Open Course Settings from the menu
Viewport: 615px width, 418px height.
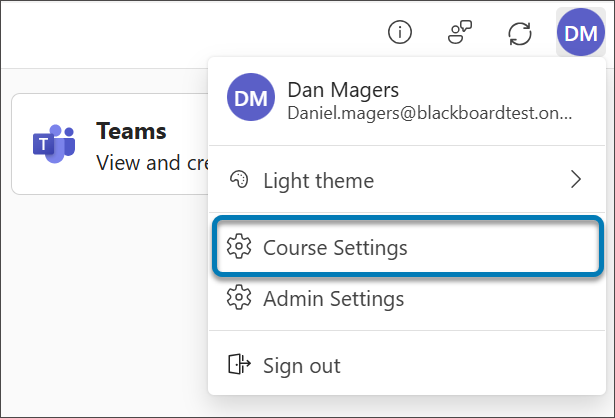click(335, 246)
